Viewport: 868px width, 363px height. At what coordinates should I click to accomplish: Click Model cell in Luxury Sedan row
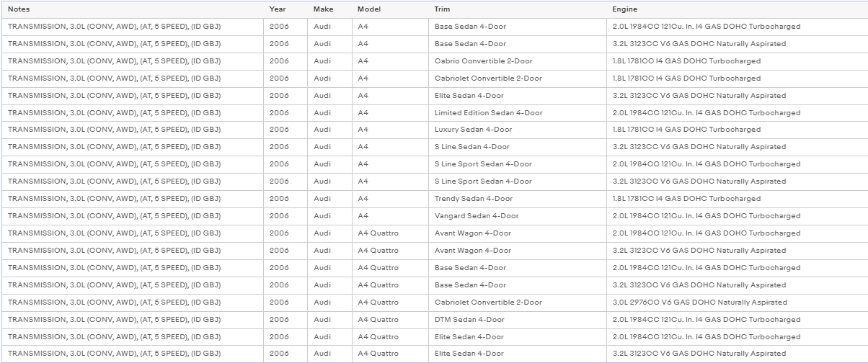pyautogui.click(x=390, y=130)
